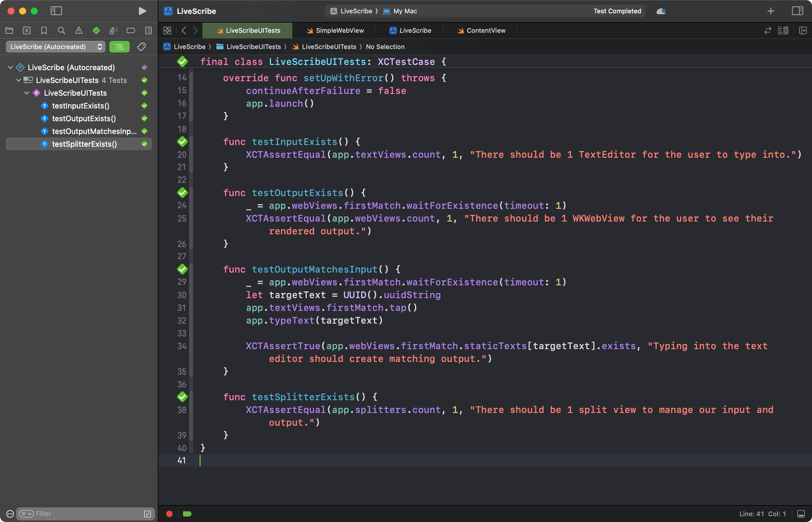Open the Issue navigator warning icon
Image resolution: width=812 pixels, height=522 pixels.
[x=79, y=30]
